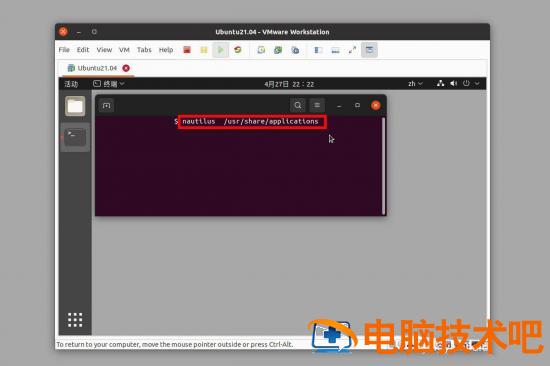
Task: Close the VMware Workstation window
Action: [x=63, y=32]
